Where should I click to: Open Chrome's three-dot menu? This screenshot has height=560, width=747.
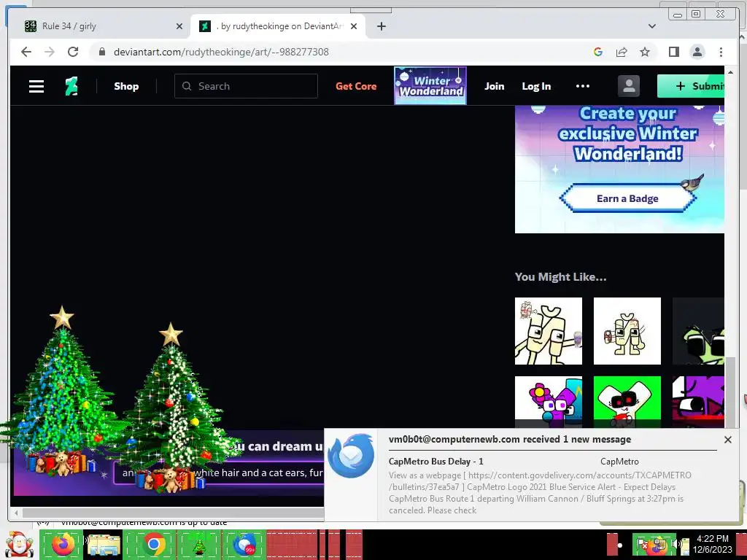click(721, 52)
